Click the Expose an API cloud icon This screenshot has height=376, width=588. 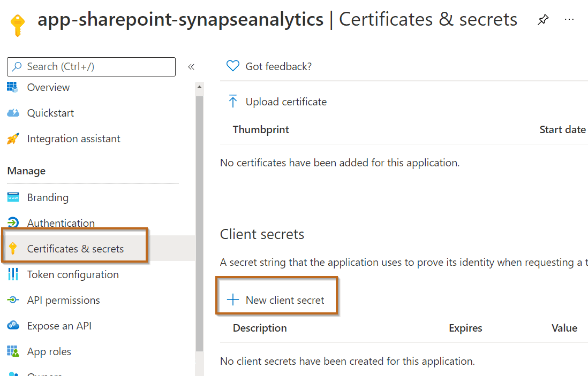[13, 325]
